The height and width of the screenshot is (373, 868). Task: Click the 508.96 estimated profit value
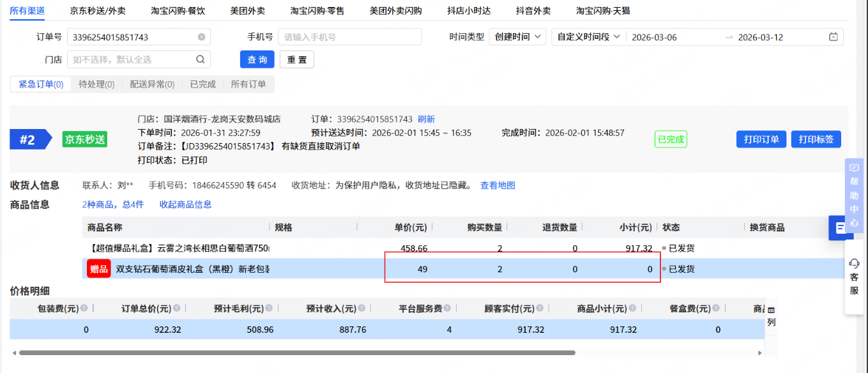[260, 330]
